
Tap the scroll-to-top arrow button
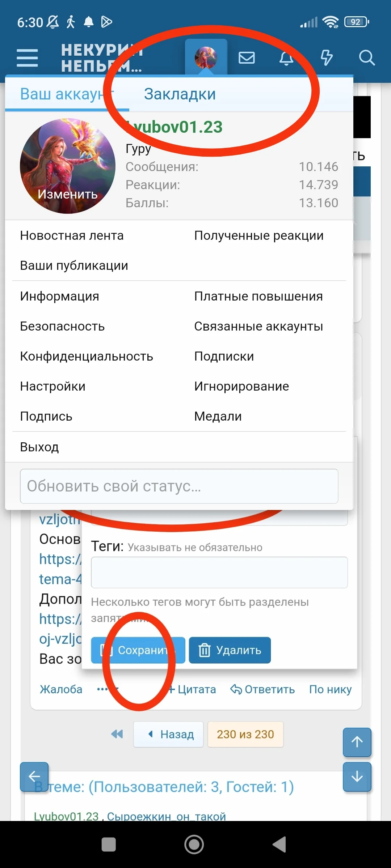coord(357,742)
